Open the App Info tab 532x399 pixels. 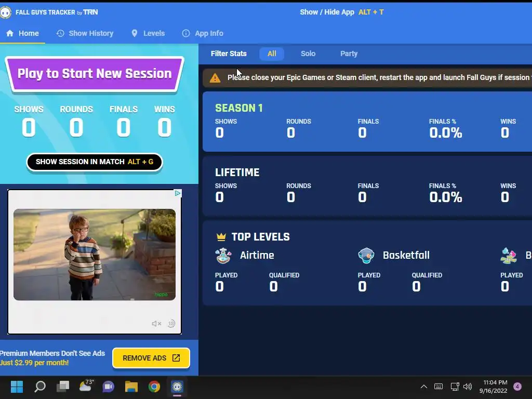[203, 33]
